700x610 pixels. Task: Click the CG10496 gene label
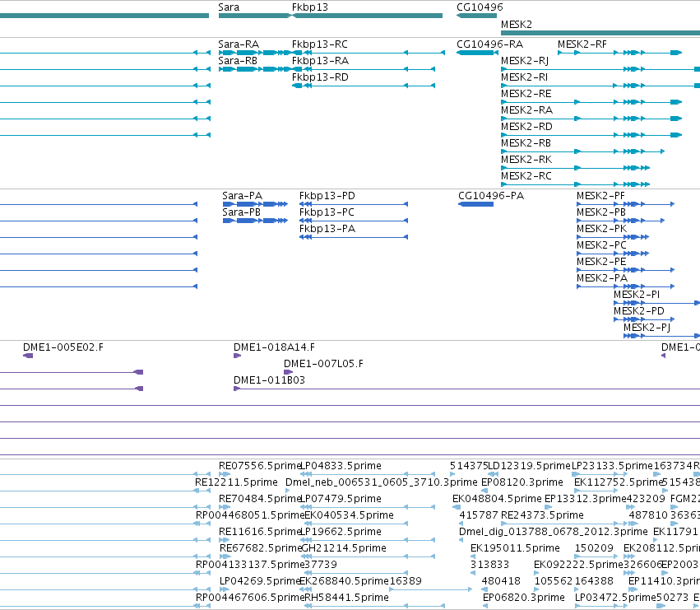pyautogui.click(x=480, y=7)
